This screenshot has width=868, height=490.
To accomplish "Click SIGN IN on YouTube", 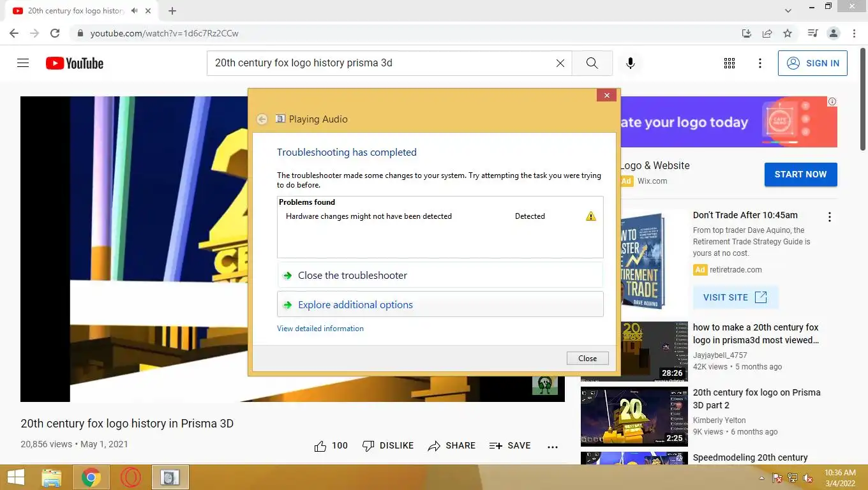I will click(812, 63).
